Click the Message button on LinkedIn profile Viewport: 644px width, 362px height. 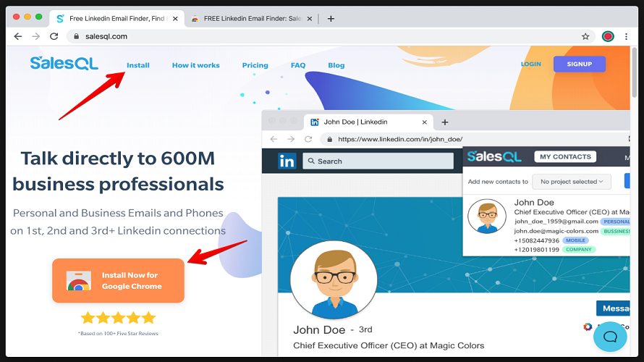tap(613, 308)
